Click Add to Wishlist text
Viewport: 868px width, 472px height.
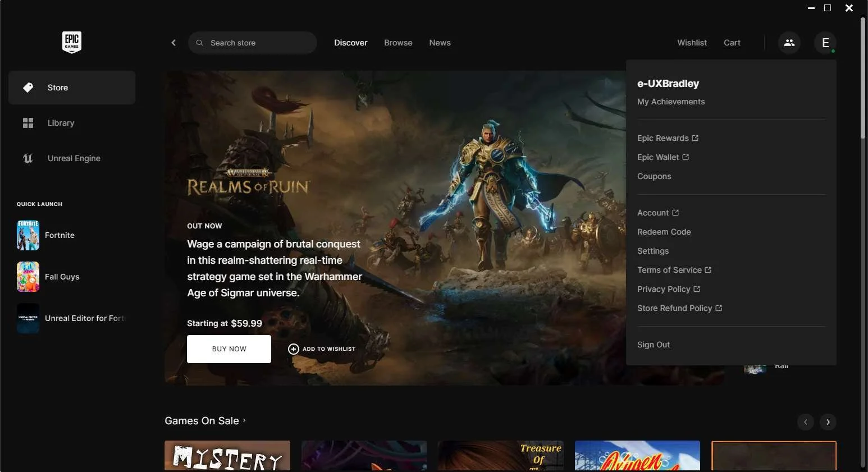tap(329, 349)
